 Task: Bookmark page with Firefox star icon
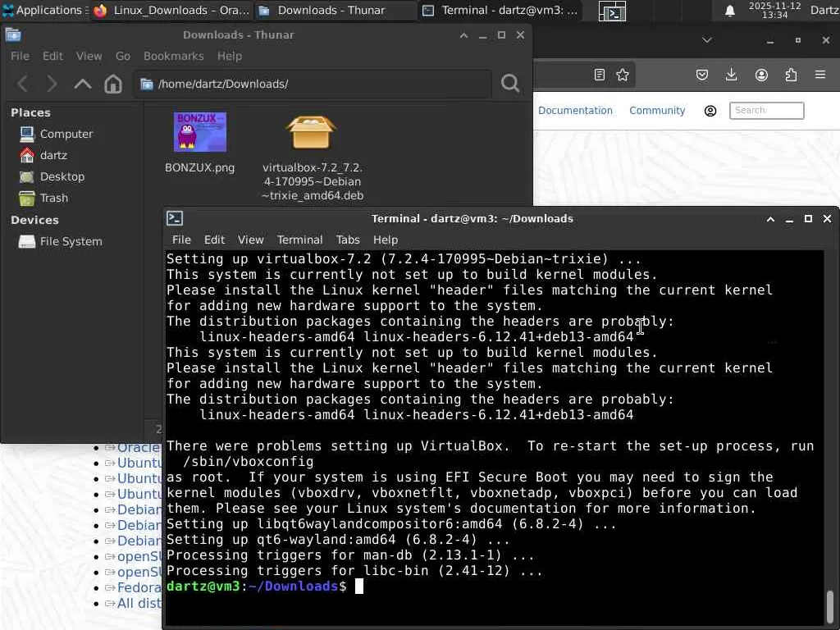pos(622,75)
